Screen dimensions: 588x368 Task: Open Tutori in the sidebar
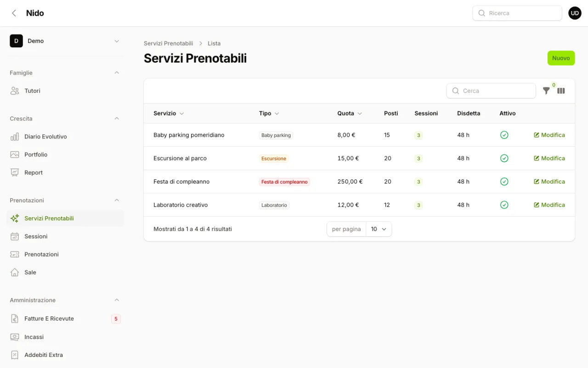click(x=65, y=91)
